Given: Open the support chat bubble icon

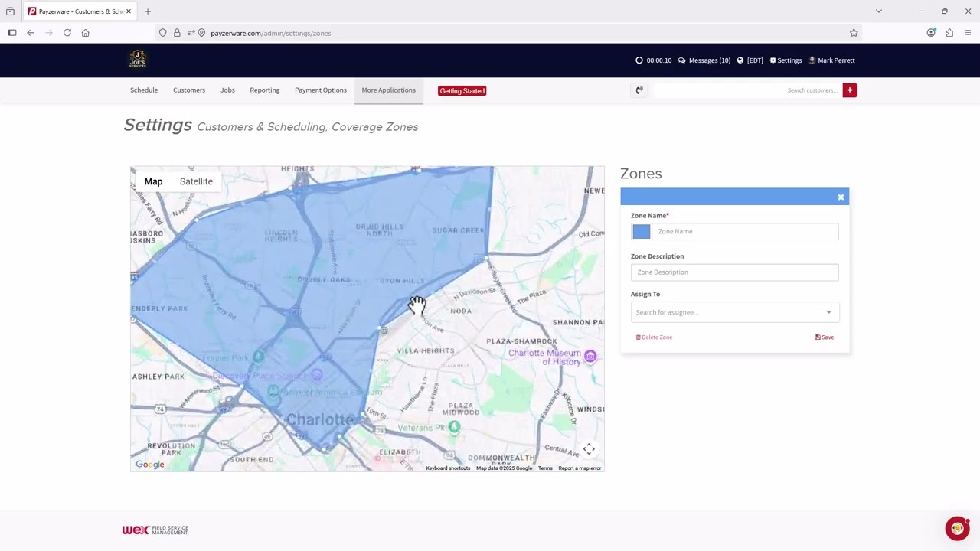Looking at the screenshot, I should click(957, 528).
